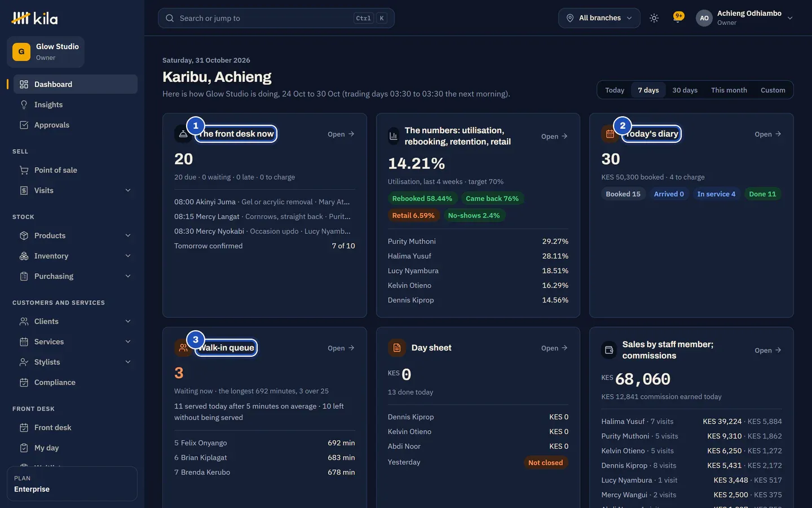Expand the Services submenu chevron

tap(128, 341)
